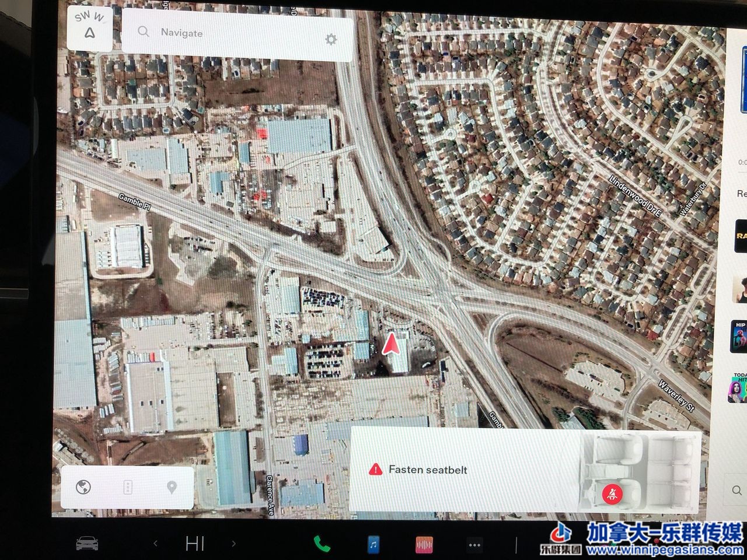Open climate via HI temperature setting

(x=195, y=544)
